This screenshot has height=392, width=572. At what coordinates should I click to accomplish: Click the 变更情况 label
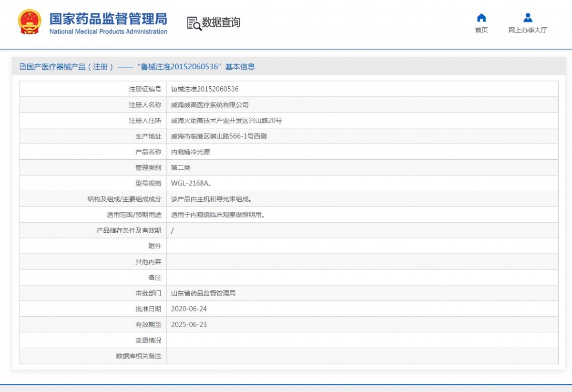(148, 340)
